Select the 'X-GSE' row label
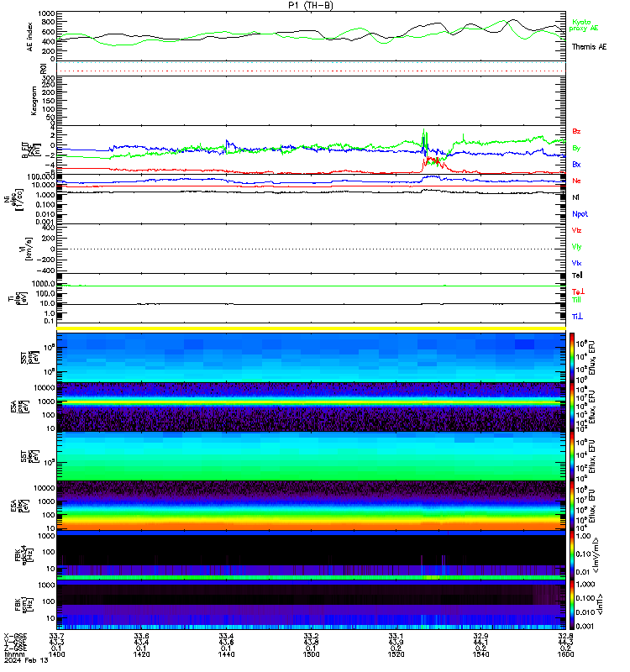Screen dimensions: 630x672 coord(15,637)
